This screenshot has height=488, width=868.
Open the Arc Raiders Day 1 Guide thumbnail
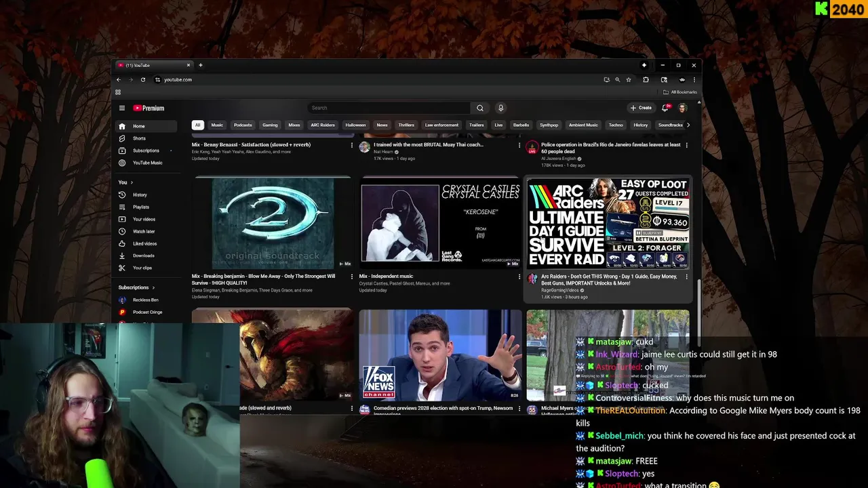pos(608,222)
